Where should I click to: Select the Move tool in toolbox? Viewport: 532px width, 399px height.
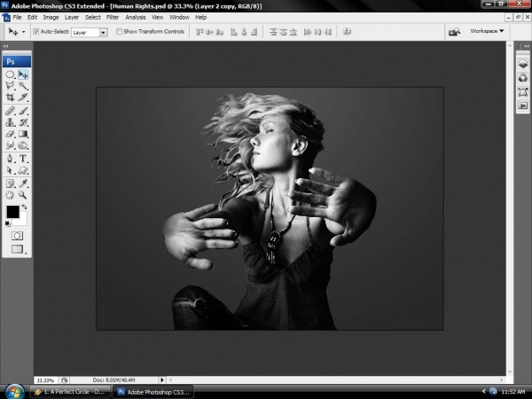pos(23,74)
